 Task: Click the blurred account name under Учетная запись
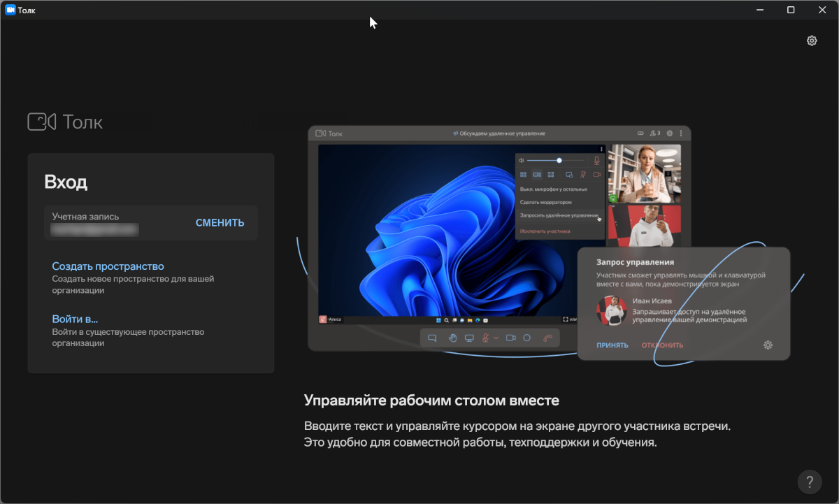pyautogui.click(x=95, y=229)
